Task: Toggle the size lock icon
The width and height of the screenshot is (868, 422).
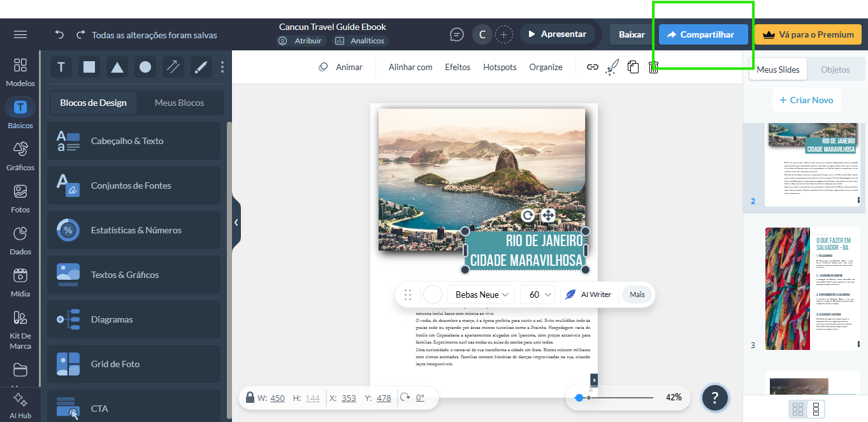Action: 251,397
